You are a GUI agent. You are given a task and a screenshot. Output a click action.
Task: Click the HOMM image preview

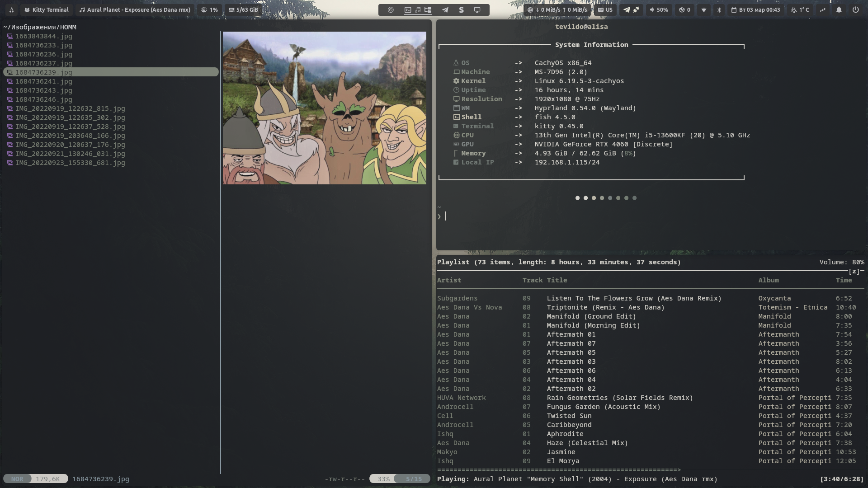[x=324, y=108]
